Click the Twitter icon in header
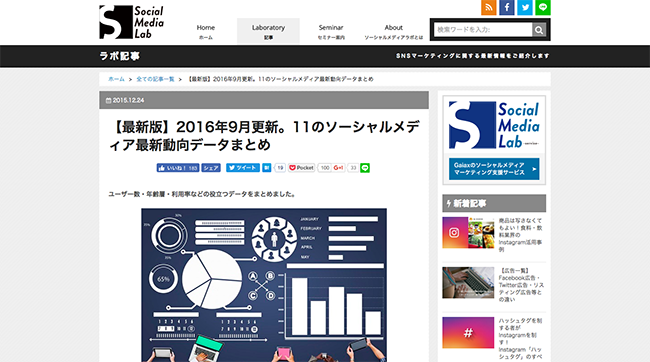The width and height of the screenshot is (650, 362). point(525,7)
